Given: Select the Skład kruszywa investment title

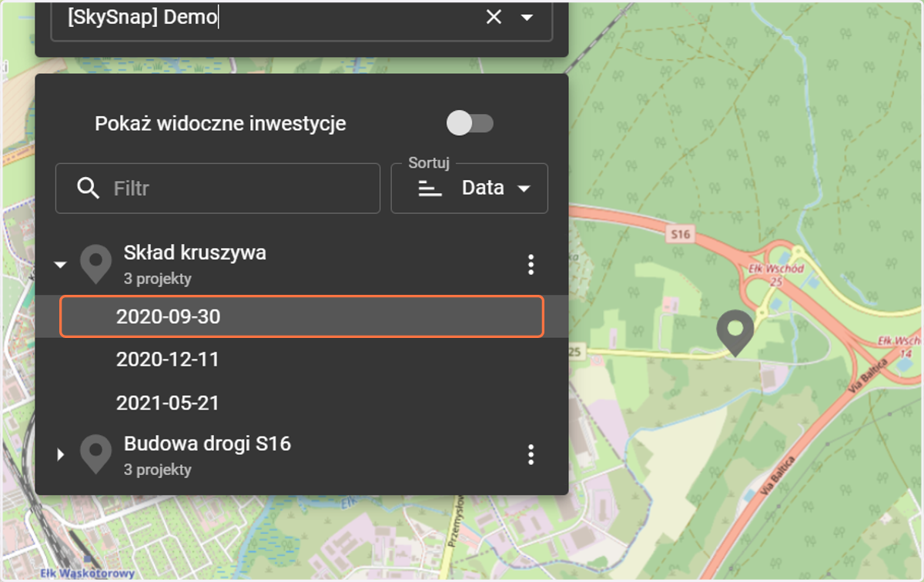Looking at the screenshot, I should (x=195, y=253).
